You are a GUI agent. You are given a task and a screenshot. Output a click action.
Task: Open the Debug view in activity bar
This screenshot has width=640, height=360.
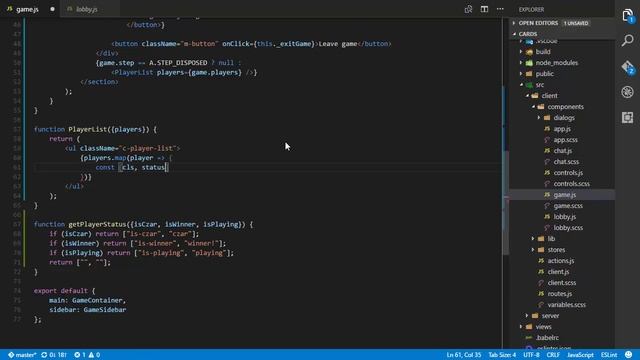pos(628,92)
